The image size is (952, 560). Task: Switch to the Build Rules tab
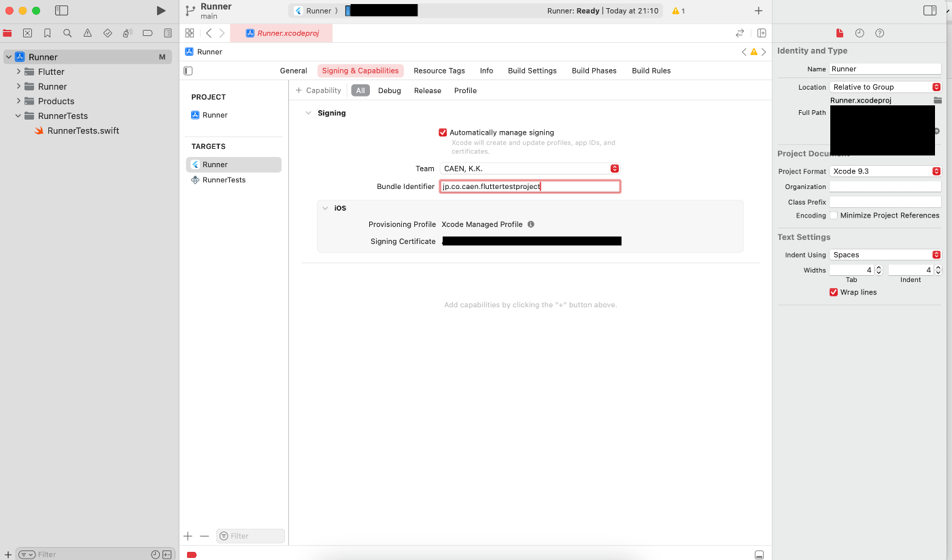coord(651,71)
